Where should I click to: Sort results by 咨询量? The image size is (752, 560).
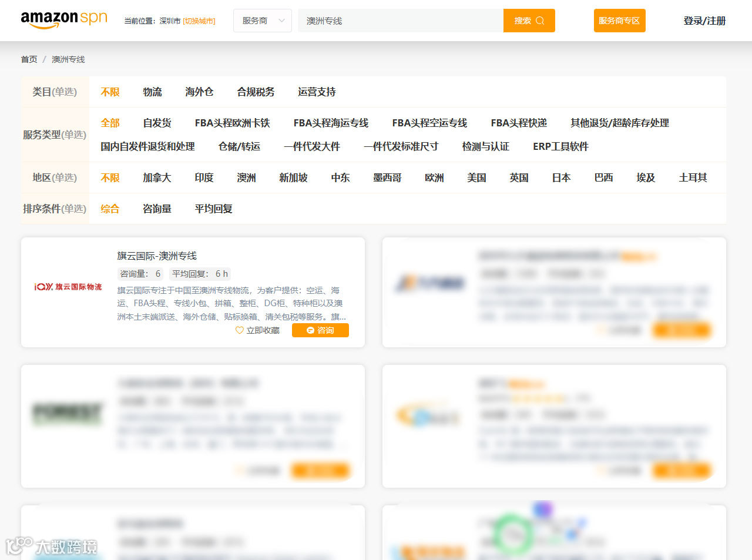point(157,209)
